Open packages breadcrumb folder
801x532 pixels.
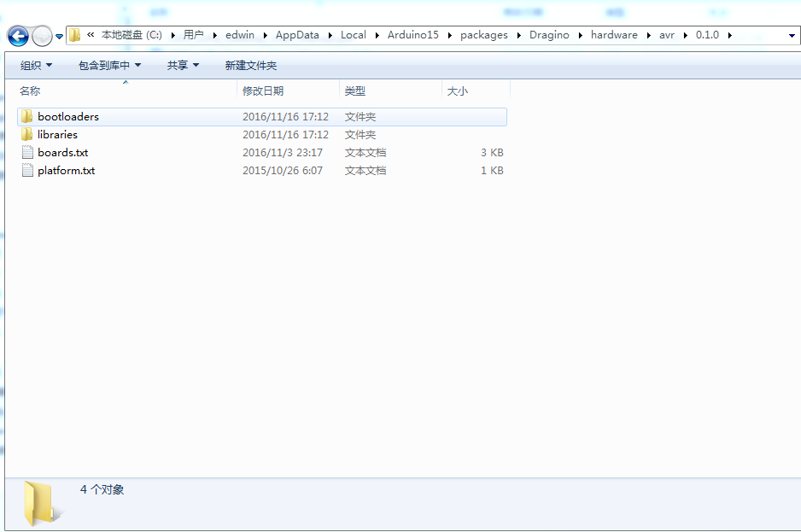(x=484, y=35)
